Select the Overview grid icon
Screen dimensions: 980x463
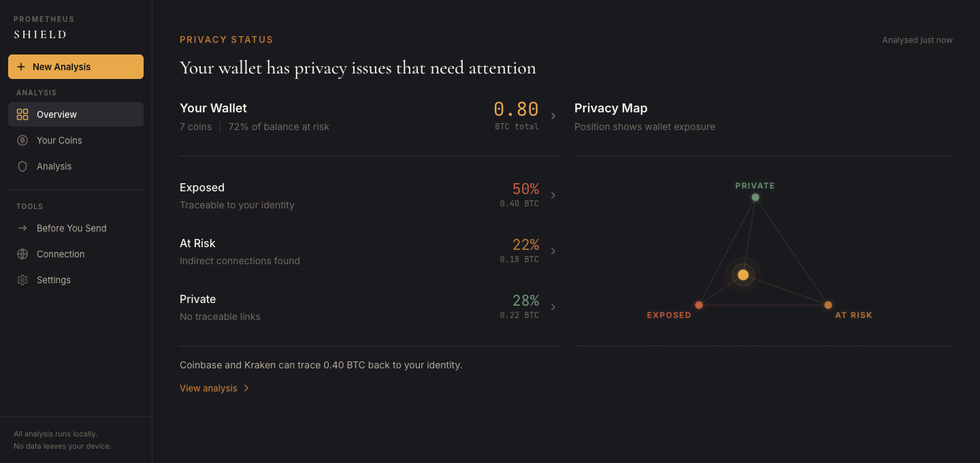[x=22, y=114]
